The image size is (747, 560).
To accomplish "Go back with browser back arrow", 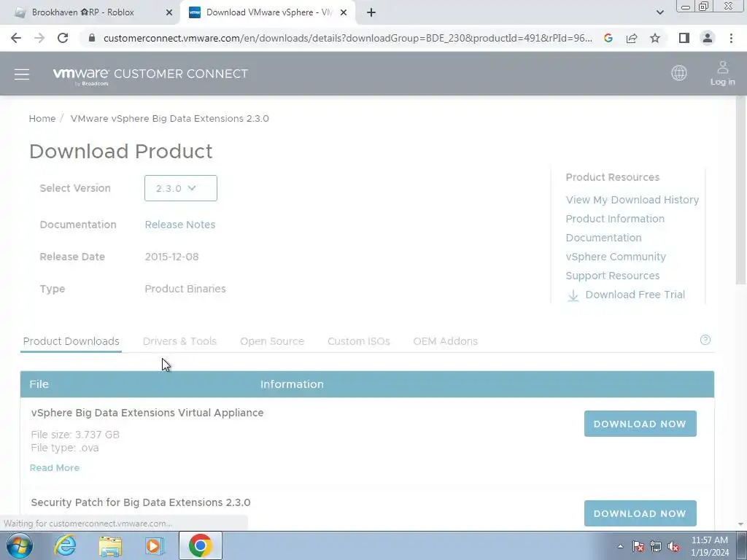I will tap(16, 38).
